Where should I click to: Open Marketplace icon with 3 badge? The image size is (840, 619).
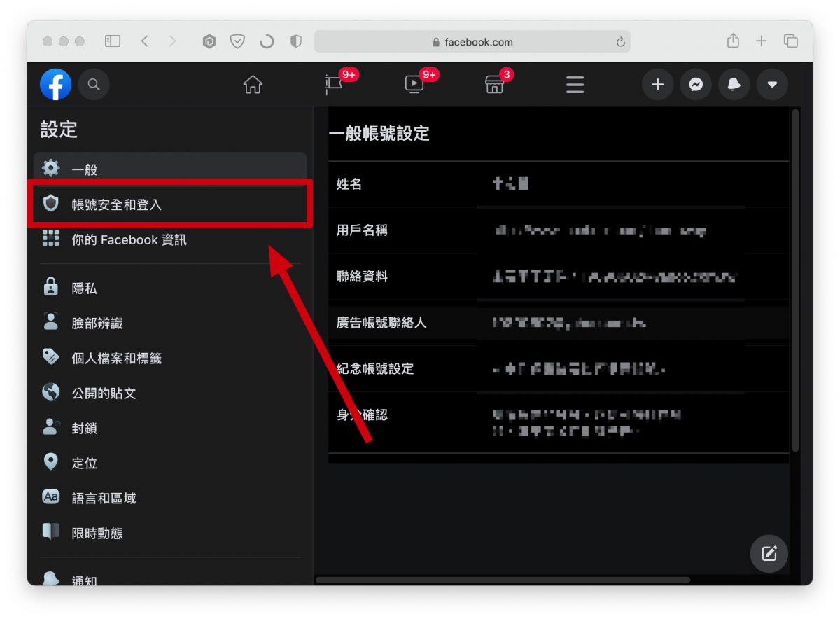tap(494, 85)
